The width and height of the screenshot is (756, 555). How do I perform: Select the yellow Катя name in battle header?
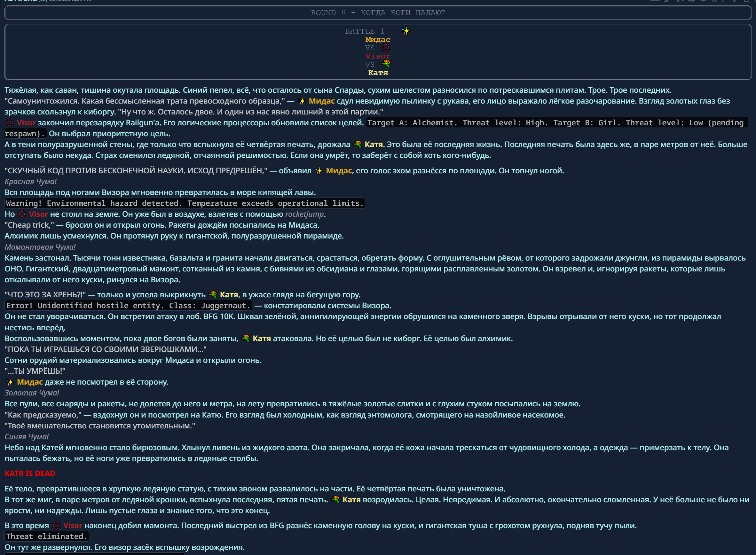(378, 73)
